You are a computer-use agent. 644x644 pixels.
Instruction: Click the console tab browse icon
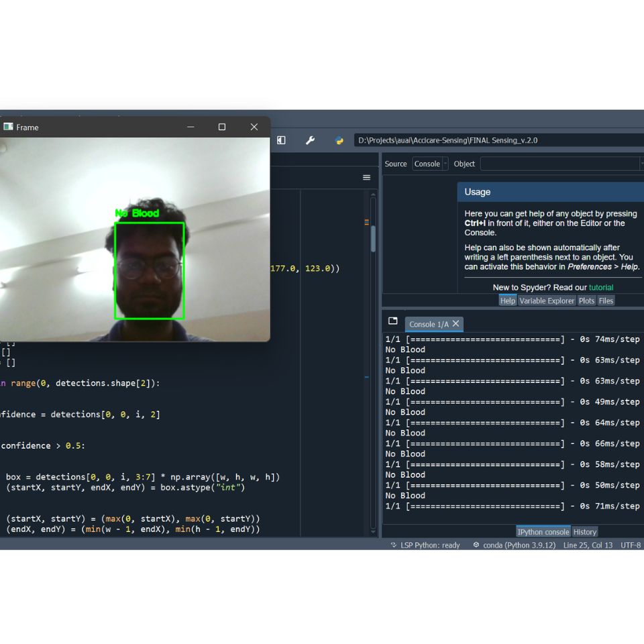click(x=393, y=321)
